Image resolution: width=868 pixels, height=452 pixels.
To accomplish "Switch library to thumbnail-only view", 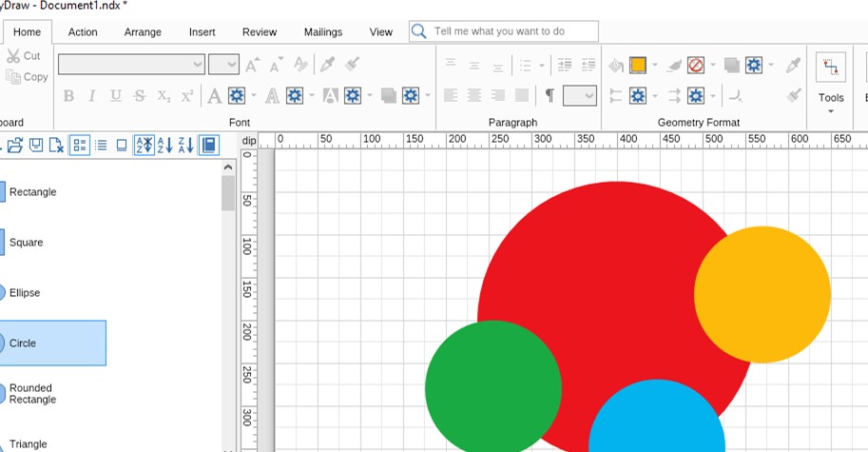I will [x=122, y=146].
